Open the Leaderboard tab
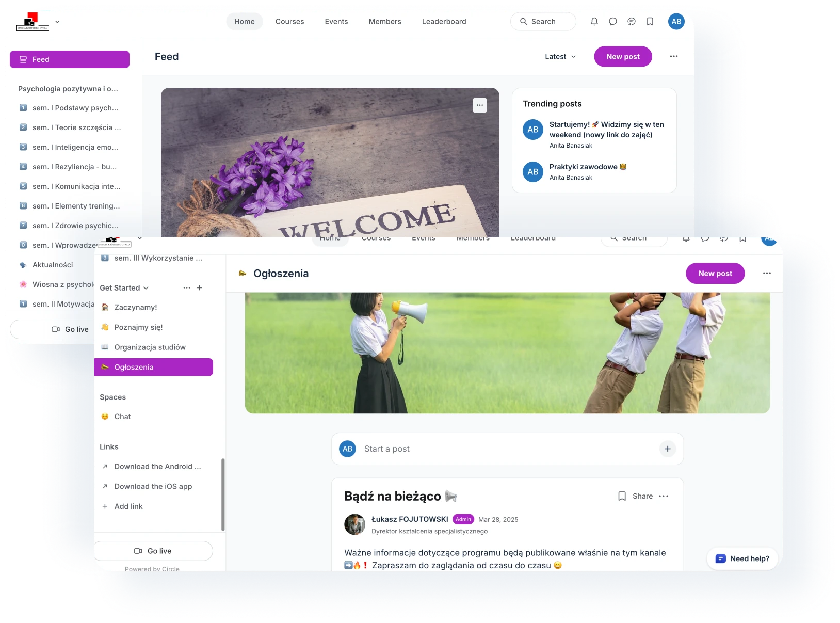 point(444,22)
